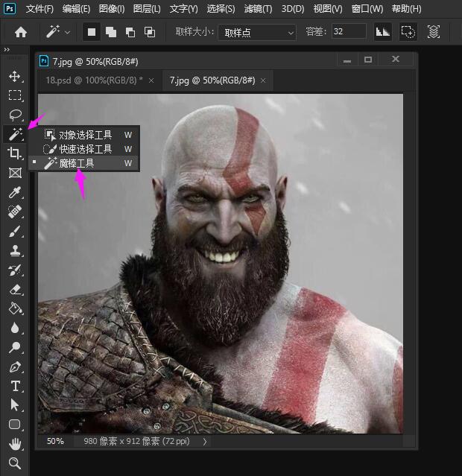Close the 18.psd tab

tap(151, 80)
